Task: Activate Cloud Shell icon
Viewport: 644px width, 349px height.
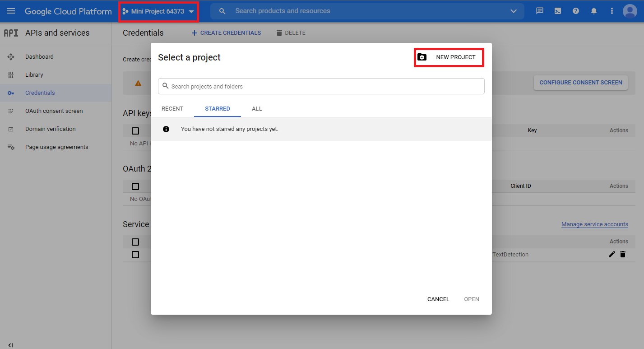Action: [558, 11]
